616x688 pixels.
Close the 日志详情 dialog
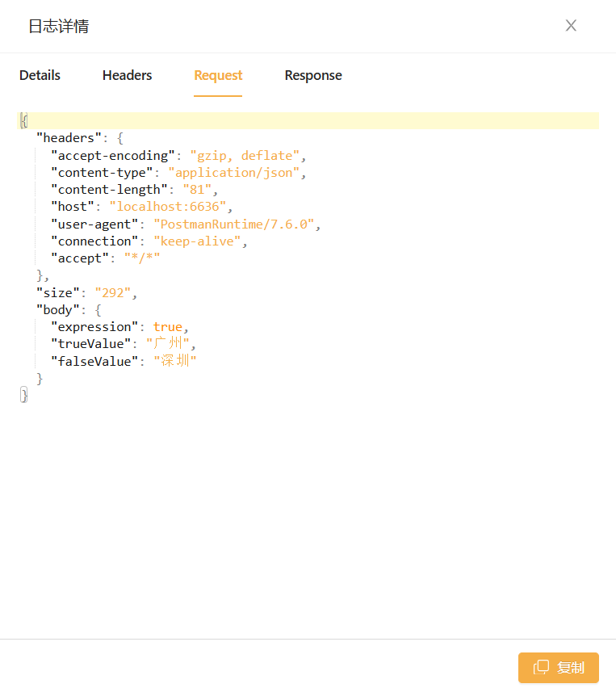tap(571, 26)
